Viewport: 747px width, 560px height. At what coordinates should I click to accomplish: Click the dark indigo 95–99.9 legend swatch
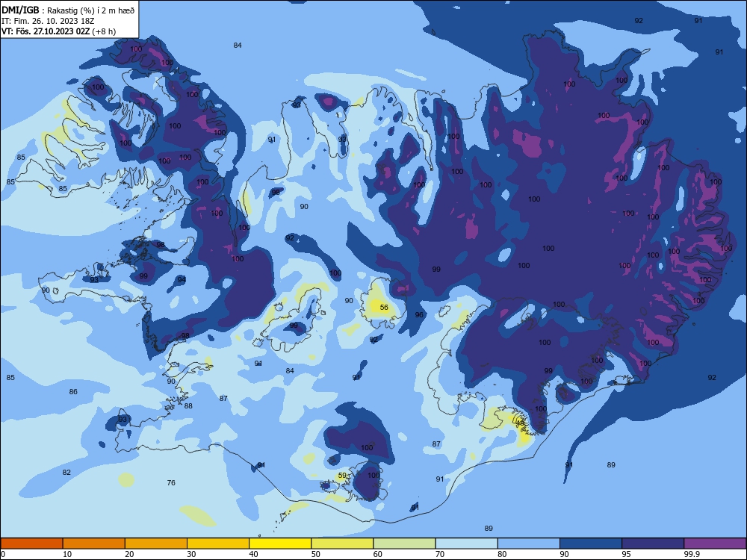point(653,544)
